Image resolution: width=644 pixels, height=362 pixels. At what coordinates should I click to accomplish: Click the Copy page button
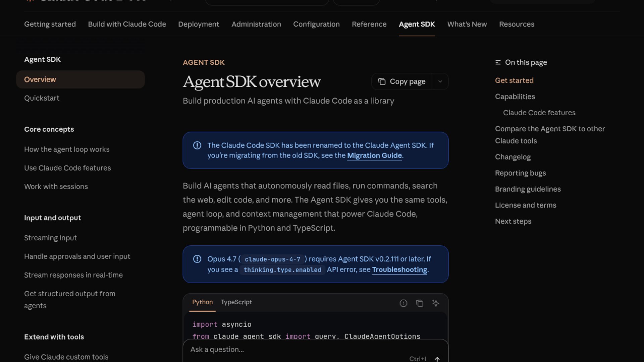click(x=402, y=81)
